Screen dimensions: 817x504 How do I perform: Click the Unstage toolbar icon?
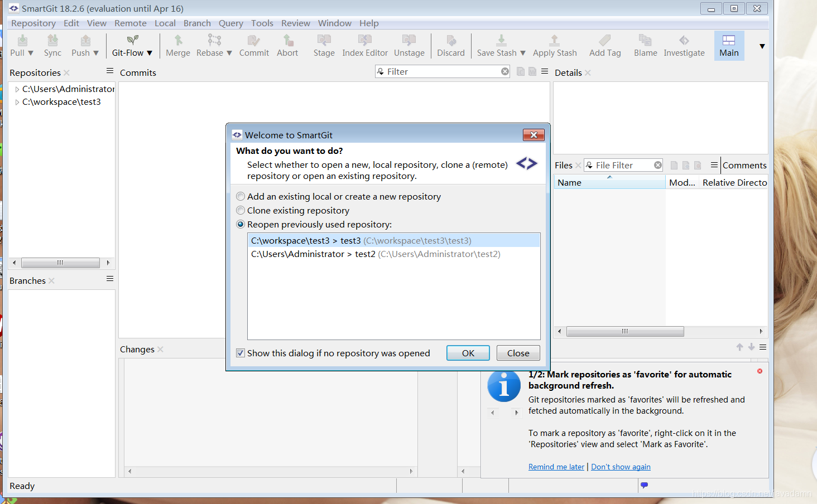(x=409, y=41)
